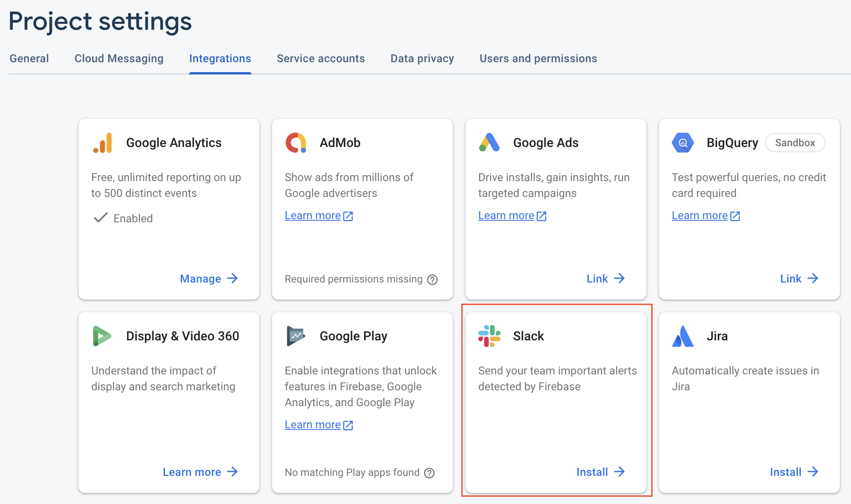851x504 pixels.
Task: Click the Display & Video 360 play icon
Action: tap(102, 336)
